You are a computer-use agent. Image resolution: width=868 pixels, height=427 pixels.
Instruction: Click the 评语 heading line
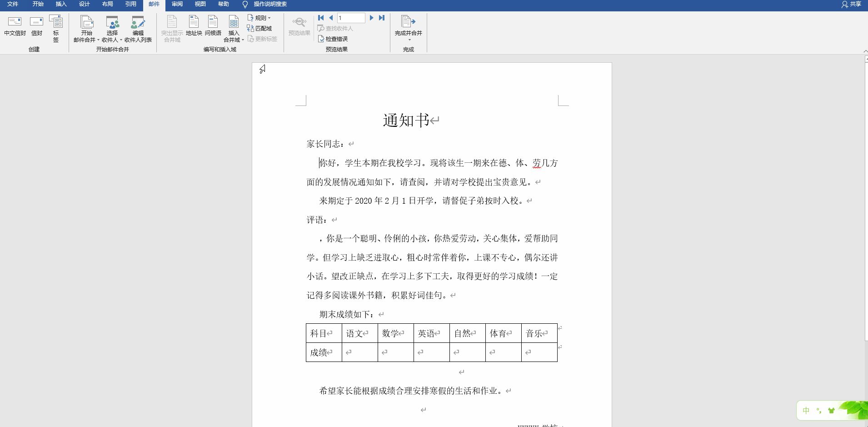(x=317, y=220)
